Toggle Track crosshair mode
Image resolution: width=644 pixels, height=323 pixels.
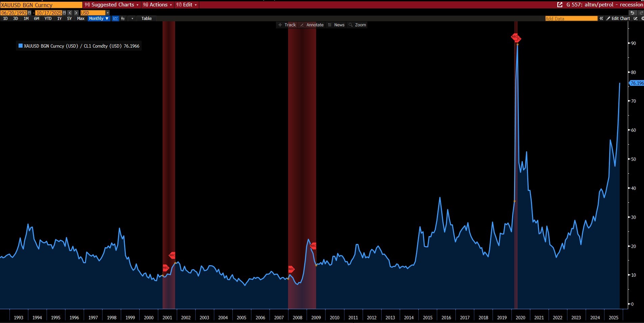pos(287,25)
